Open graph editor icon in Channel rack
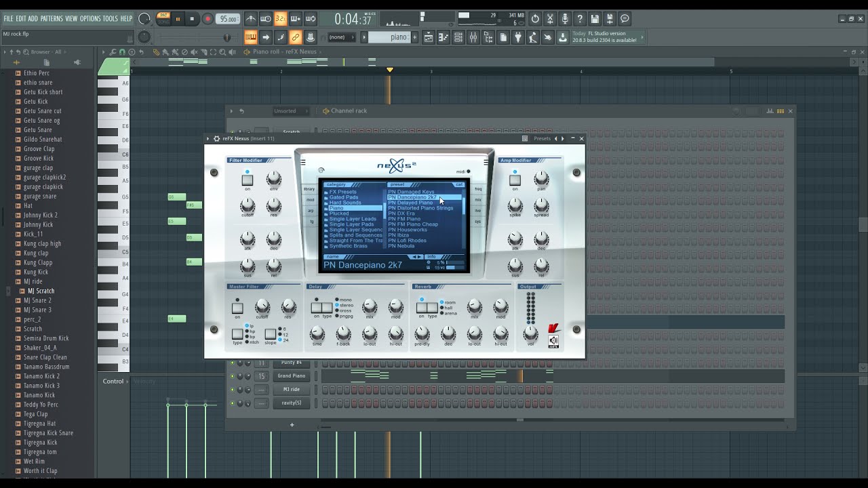This screenshot has height=488, width=868. pos(770,110)
